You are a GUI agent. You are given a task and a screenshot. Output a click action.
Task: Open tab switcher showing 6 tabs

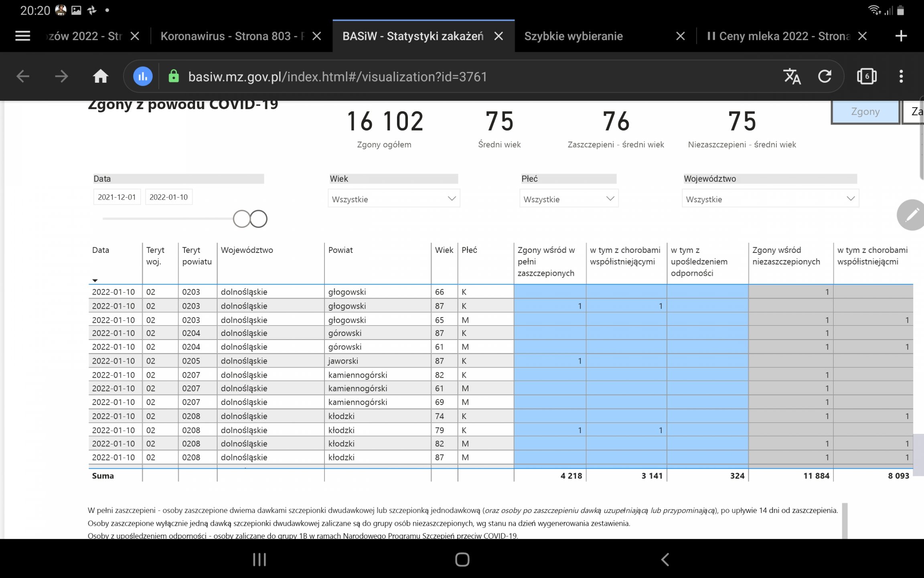point(867,76)
